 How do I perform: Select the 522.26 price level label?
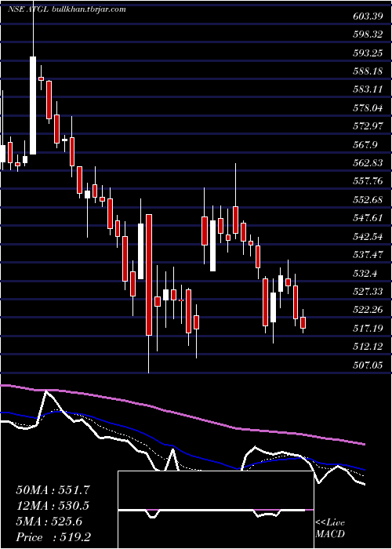(x=368, y=310)
